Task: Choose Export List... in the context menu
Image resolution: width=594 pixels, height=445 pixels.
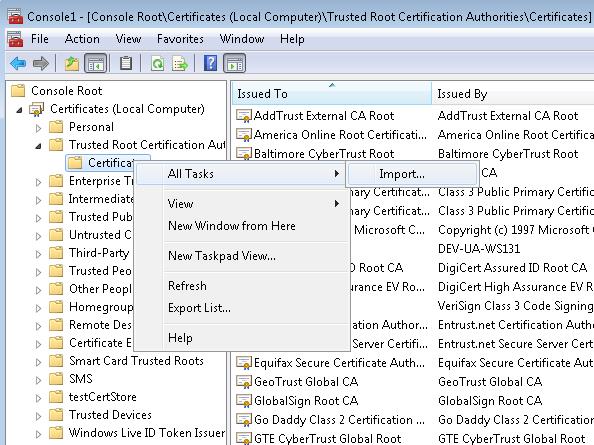Action: coord(242,308)
